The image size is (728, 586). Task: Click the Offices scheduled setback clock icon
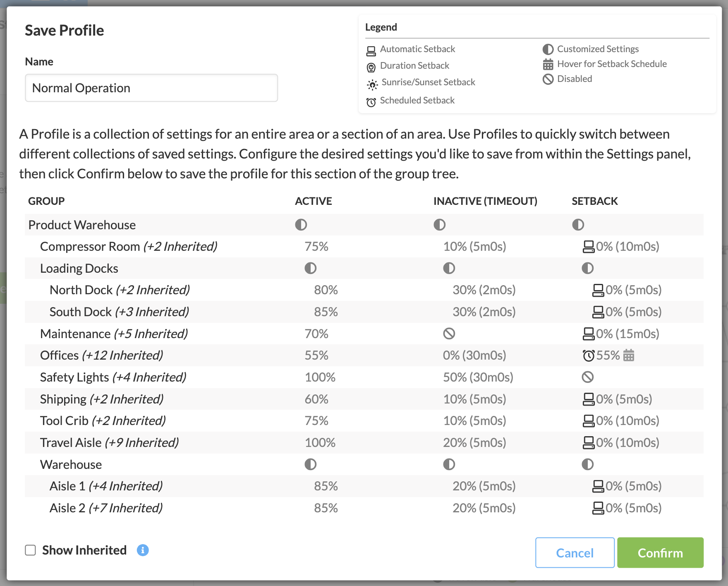click(x=588, y=355)
